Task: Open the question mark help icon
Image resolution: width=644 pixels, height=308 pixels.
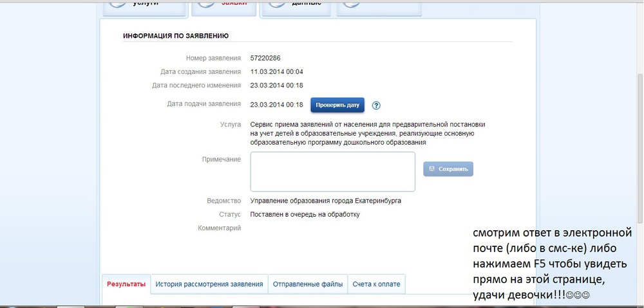Action: pos(377,105)
